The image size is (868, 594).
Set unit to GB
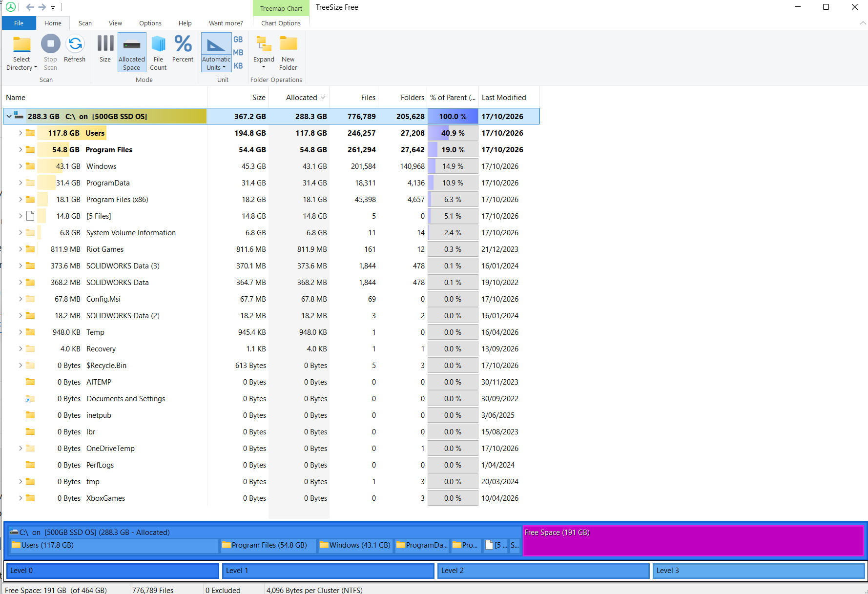[238, 40]
